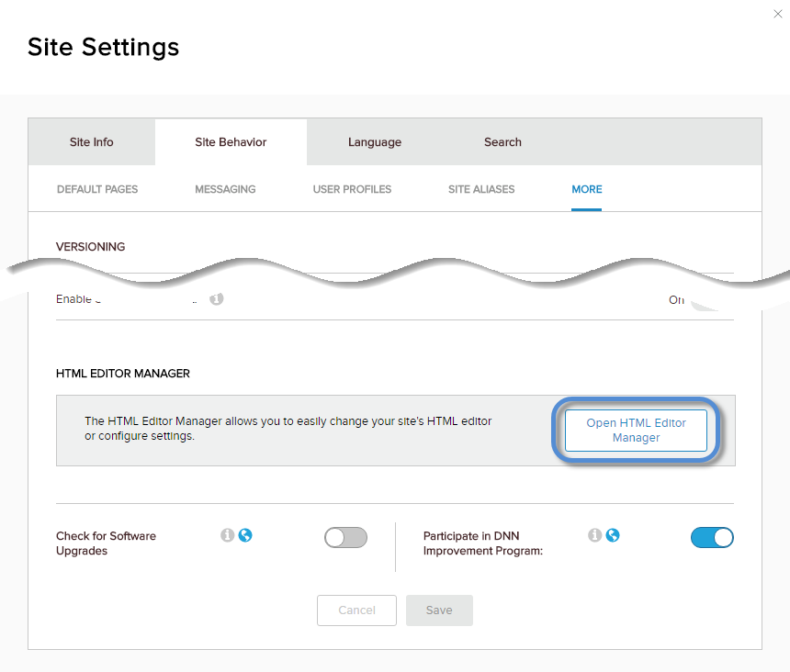The image size is (790, 672).
Task: Click the Check for Software Upgrades label
Action: [x=106, y=543]
